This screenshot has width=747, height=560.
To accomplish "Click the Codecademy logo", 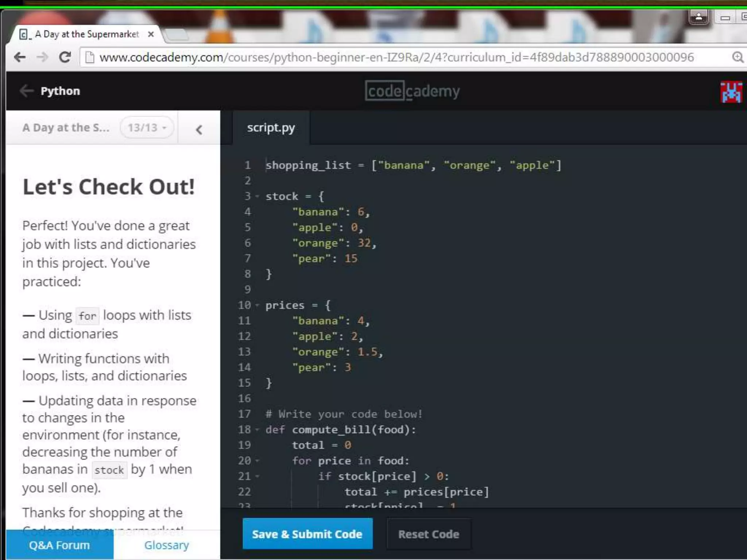I will coord(413,91).
